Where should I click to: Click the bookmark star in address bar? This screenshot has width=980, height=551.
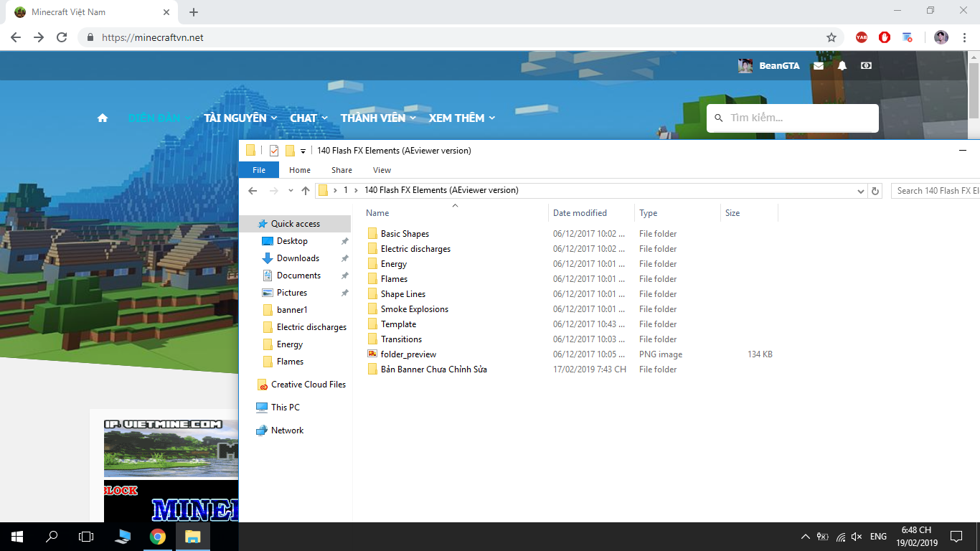click(x=831, y=37)
